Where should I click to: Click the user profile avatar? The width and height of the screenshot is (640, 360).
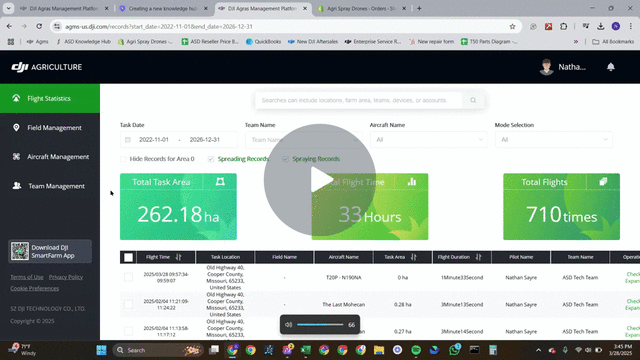pyautogui.click(x=546, y=67)
